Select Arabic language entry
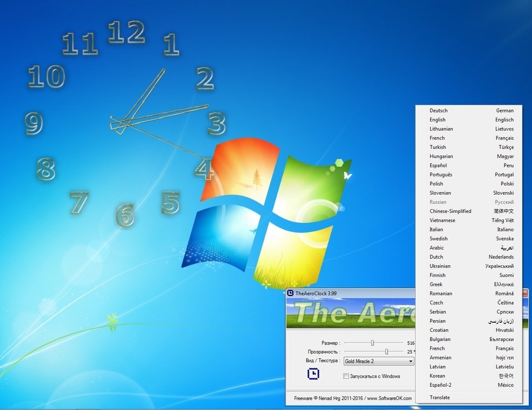Image resolution: width=532 pixels, height=410 pixels. [x=469, y=248]
